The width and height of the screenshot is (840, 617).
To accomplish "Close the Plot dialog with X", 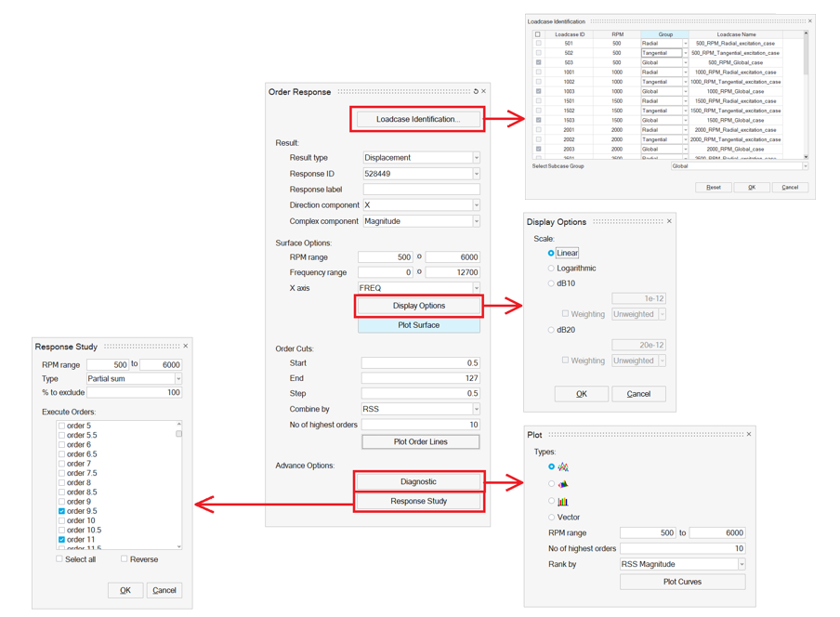I will tap(749, 435).
